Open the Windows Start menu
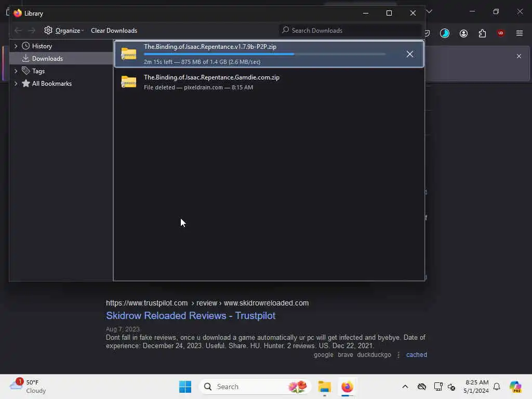The height and width of the screenshot is (399, 532). click(x=185, y=387)
